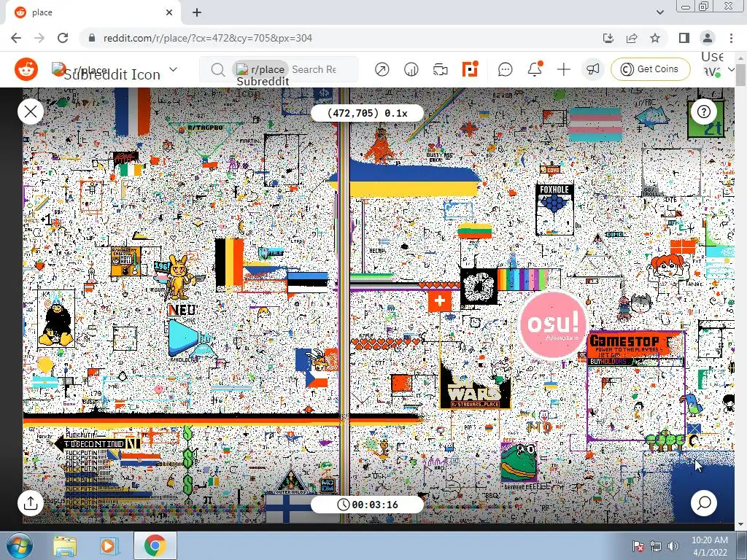
Task: Click the address bar URL
Action: (x=208, y=38)
